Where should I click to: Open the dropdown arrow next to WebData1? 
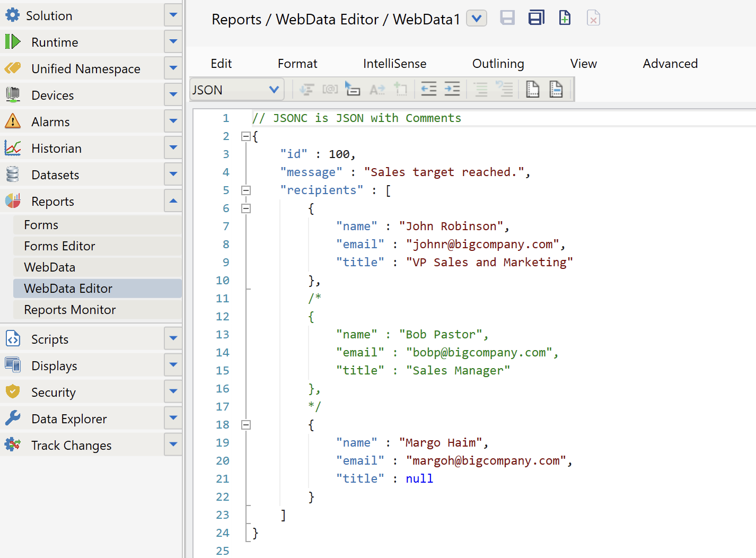point(476,19)
